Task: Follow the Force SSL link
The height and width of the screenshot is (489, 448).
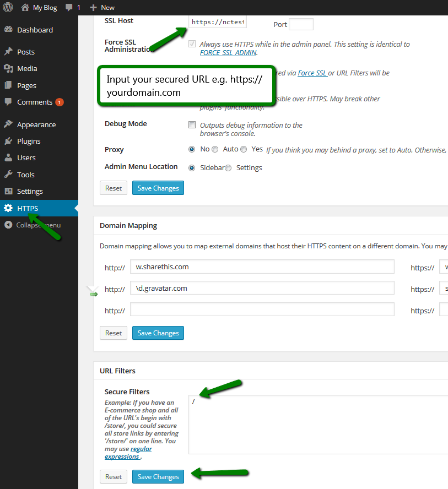Action: [312, 73]
